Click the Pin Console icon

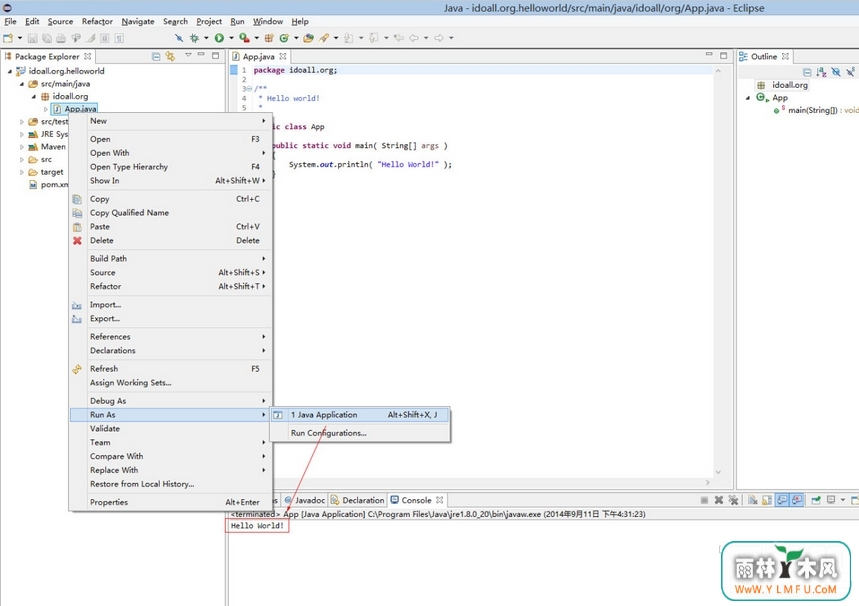coord(816,500)
